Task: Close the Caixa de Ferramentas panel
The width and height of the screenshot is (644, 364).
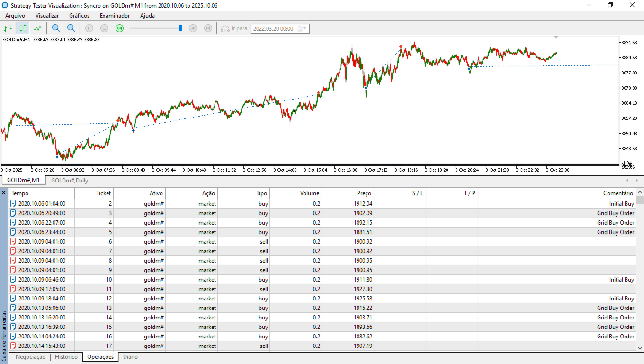Action: tap(4, 193)
